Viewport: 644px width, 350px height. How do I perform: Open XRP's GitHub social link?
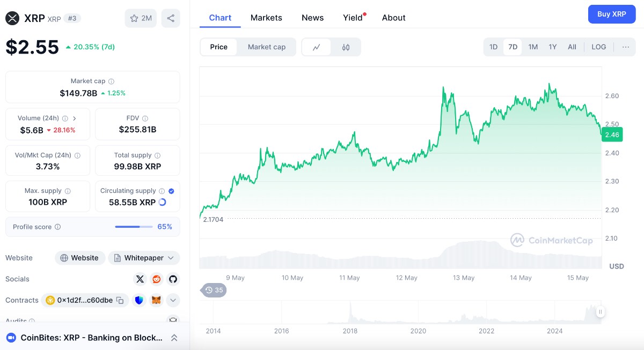(x=173, y=279)
